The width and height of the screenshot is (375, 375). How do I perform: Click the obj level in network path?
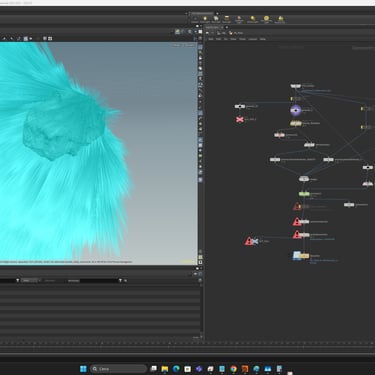click(221, 33)
